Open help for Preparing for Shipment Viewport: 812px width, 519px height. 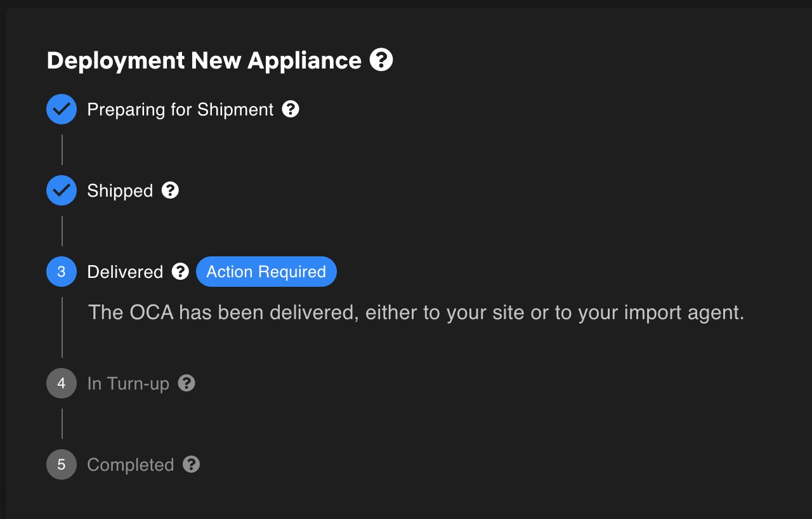pyautogui.click(x=291, y=109)
